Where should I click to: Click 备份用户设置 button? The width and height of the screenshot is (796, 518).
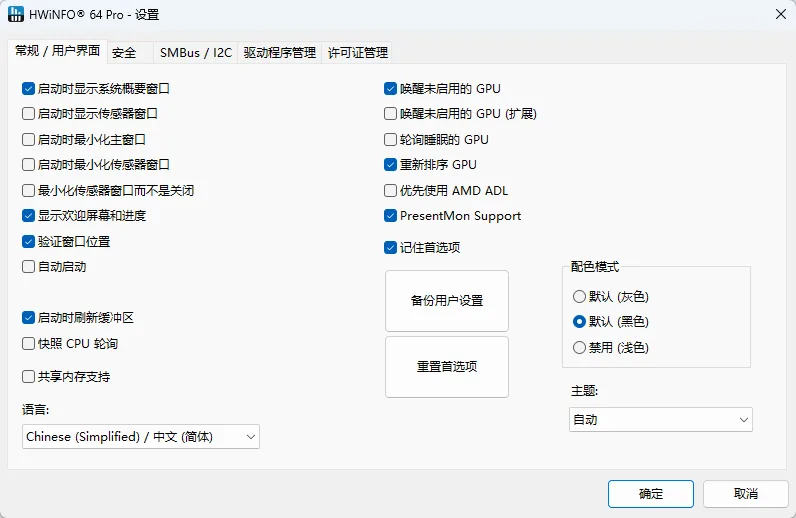point(447,301)
